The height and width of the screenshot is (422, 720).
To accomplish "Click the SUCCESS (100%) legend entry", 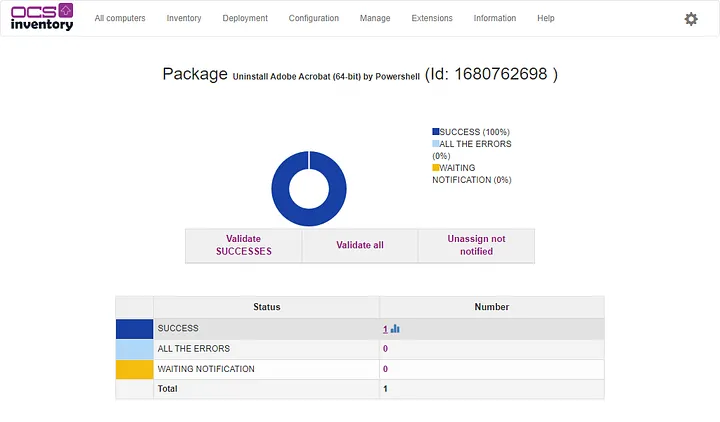I will [471, 132].
